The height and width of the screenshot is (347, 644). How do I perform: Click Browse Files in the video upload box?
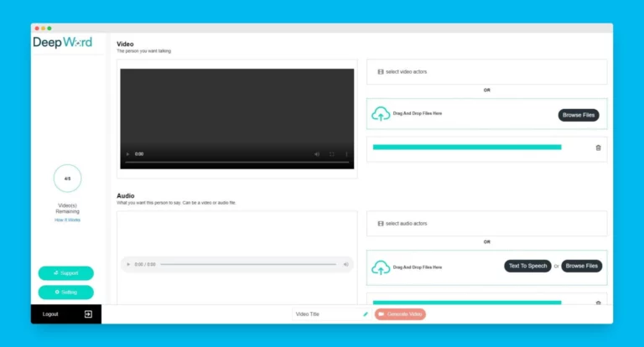pos(579,115)
